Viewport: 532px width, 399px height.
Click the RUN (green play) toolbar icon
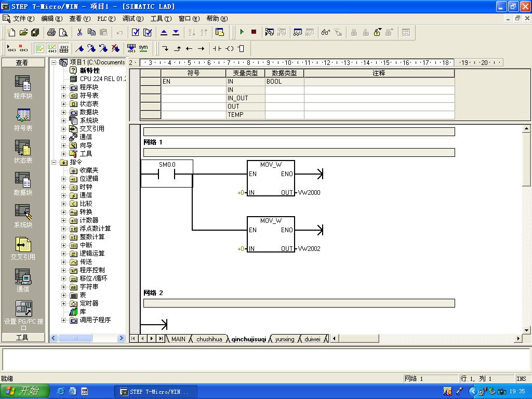click(x=242, y=32)
